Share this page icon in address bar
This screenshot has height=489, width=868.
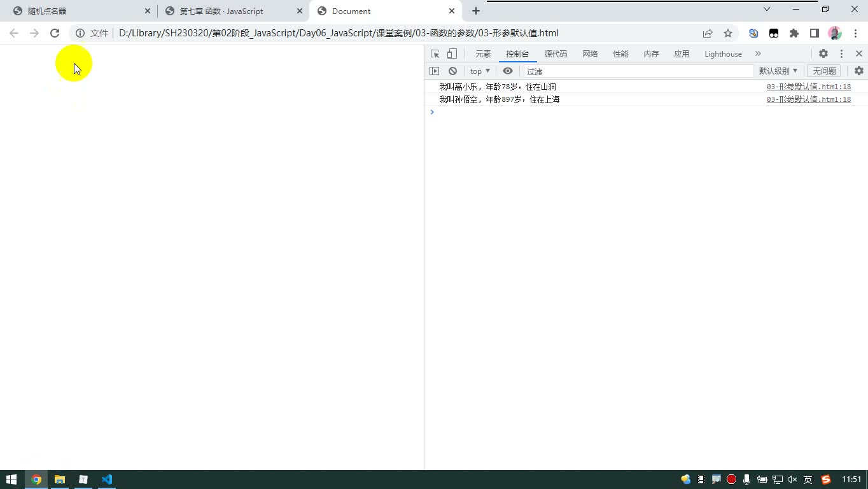tap(708, 33)
